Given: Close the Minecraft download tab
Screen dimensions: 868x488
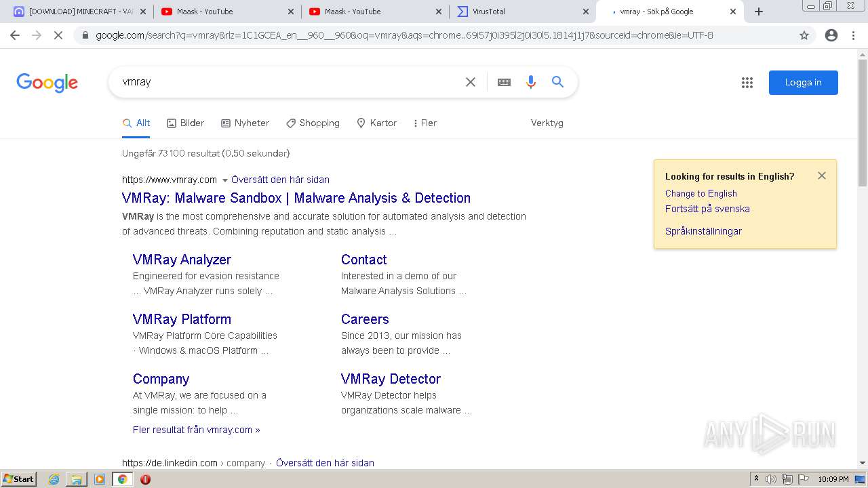Looking at the screenshot, I should click(x=142, y=12).
